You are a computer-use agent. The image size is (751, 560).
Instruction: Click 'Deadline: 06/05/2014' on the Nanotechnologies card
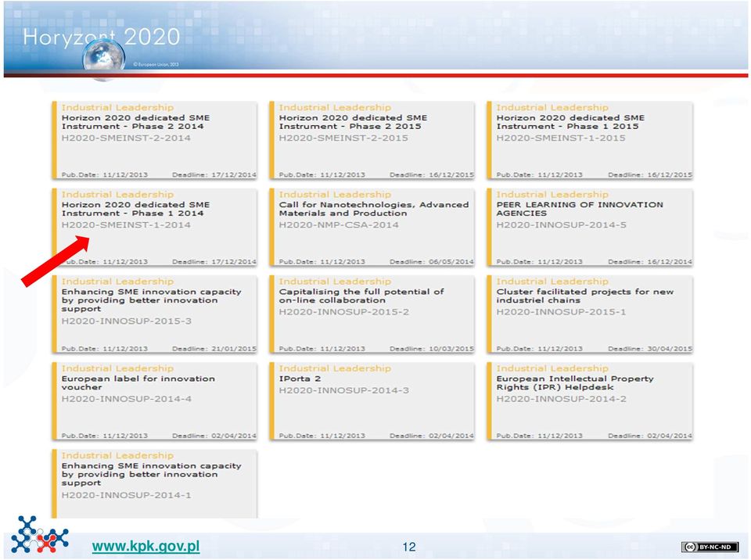point(432,262)
